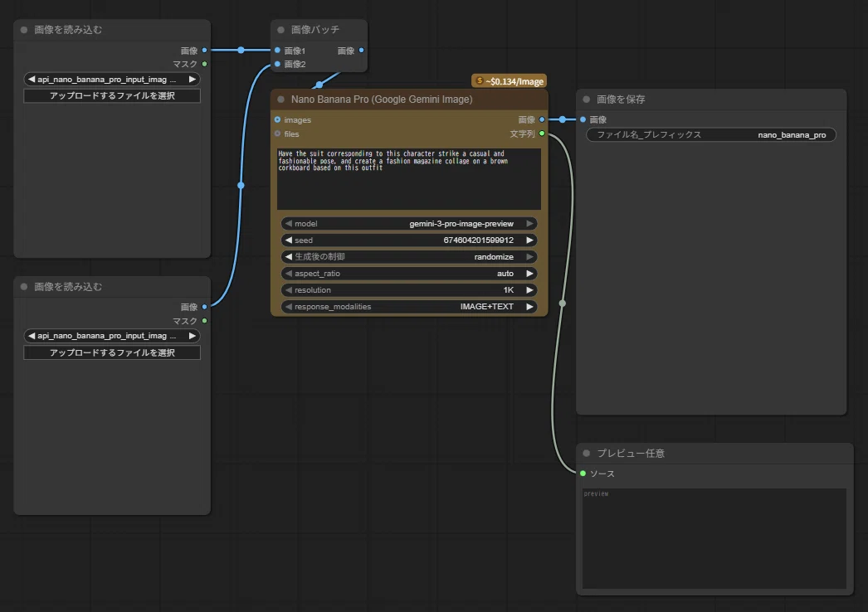
Task: Collapse the Nano Banana Pro node dot
Action: point(280,100)
